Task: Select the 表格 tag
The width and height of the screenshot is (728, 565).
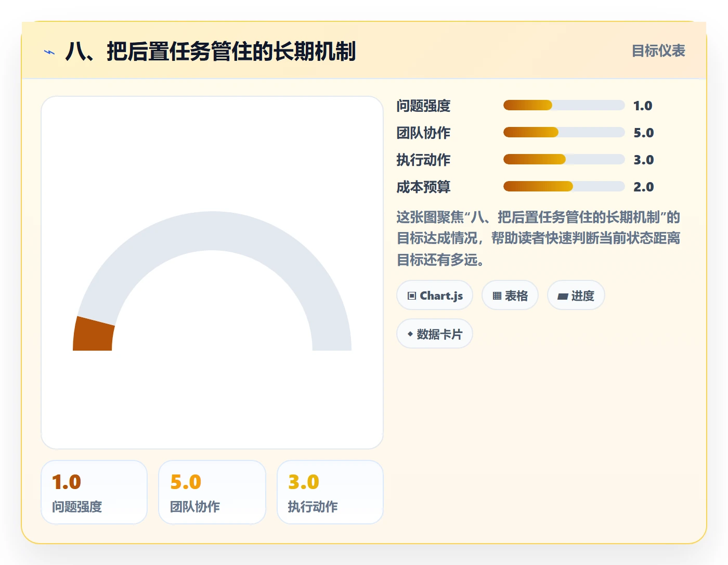Action: pyautogui.click(x=510, y=296)
